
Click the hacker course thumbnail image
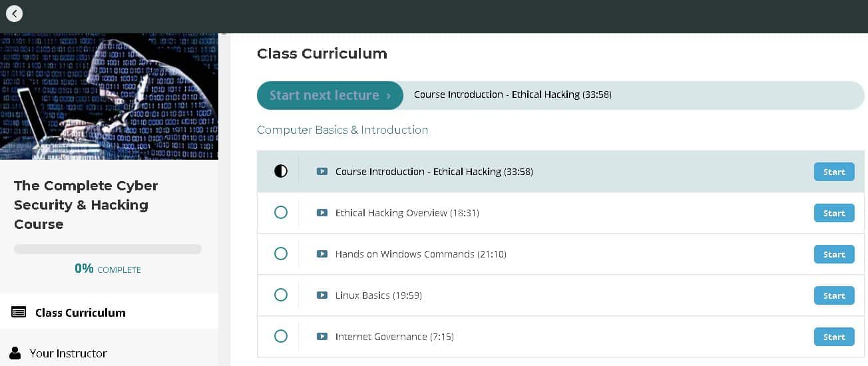click(x=109, y=96)
